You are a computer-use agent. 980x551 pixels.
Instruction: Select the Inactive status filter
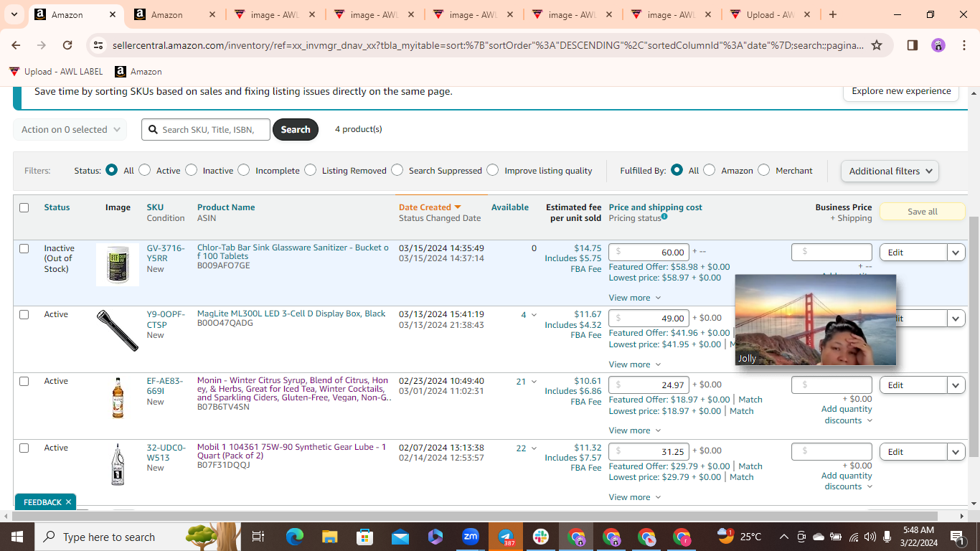[191, 170]
